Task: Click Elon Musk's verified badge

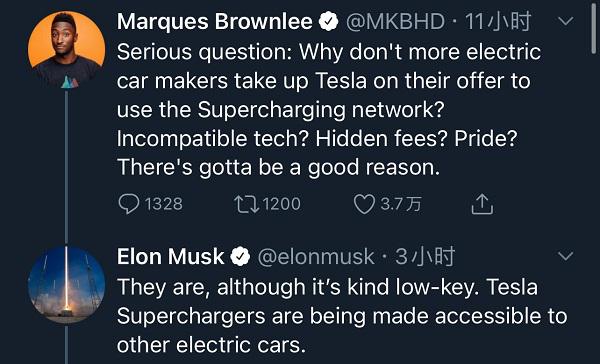Action: 240,257
